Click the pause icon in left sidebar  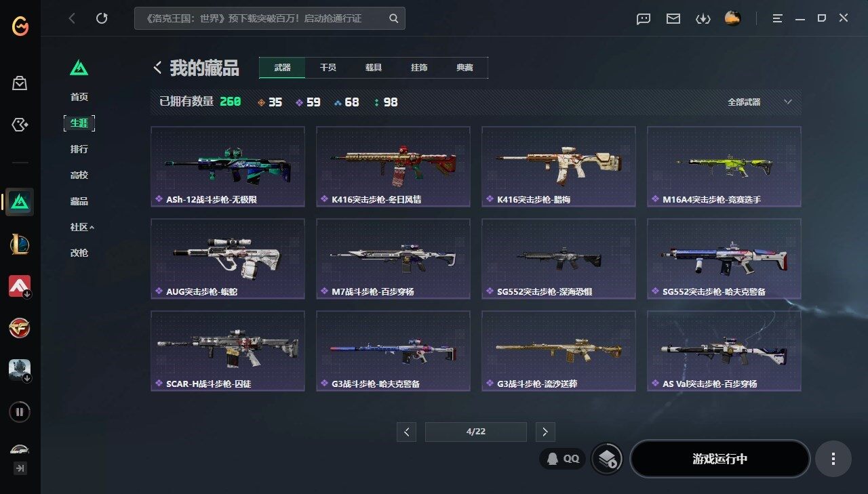[20, 411]
